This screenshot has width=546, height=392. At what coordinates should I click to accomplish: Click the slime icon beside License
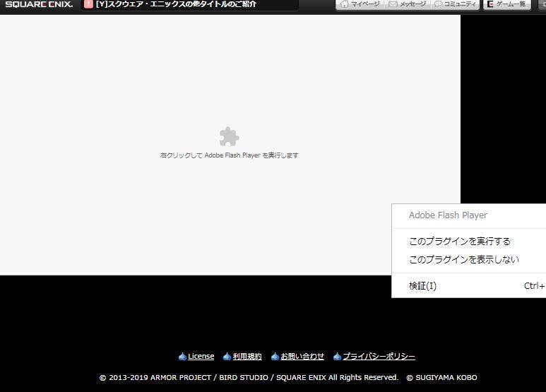coord(182,357)
